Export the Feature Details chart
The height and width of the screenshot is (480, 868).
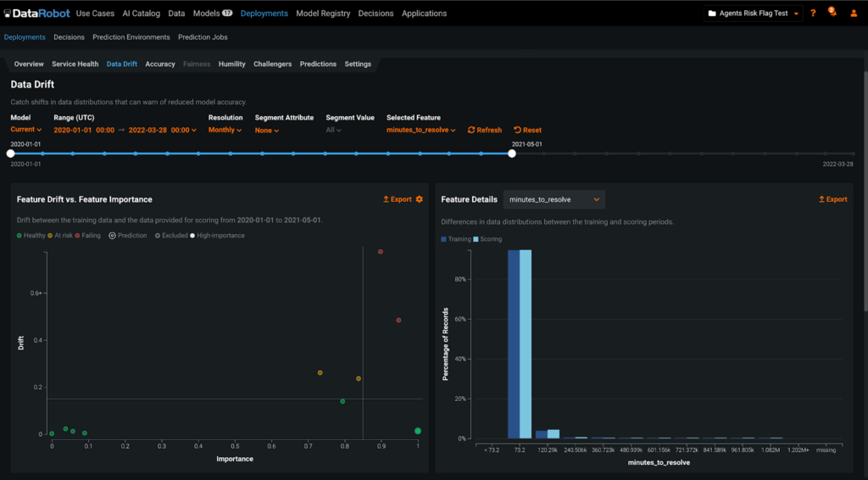pyautogui.click(x=832, y=199)
